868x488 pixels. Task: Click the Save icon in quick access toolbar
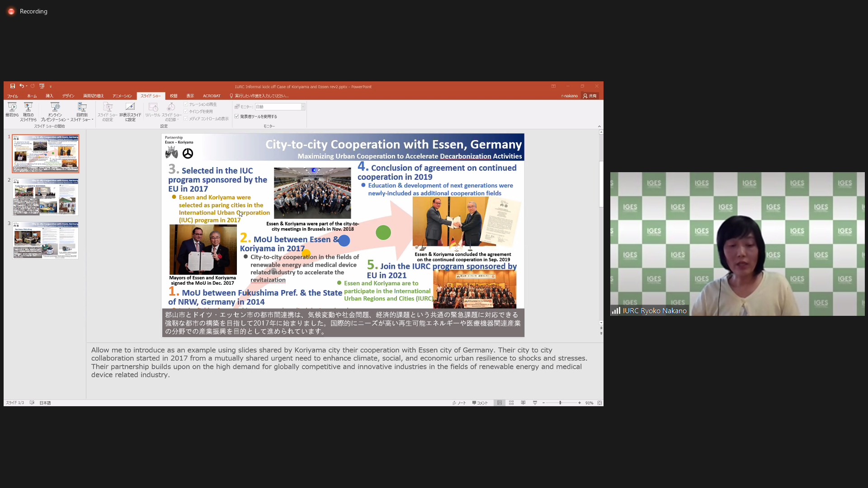[13, 86]
